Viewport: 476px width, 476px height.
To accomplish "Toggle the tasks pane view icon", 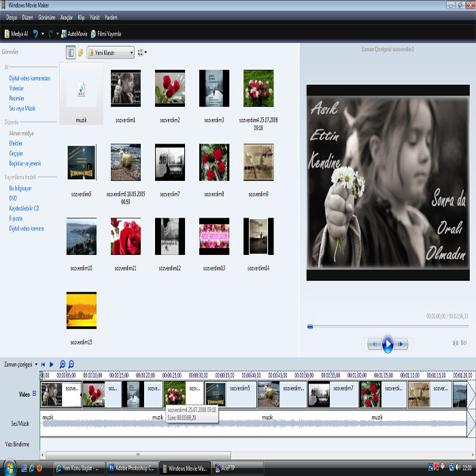I will [71, 52].
